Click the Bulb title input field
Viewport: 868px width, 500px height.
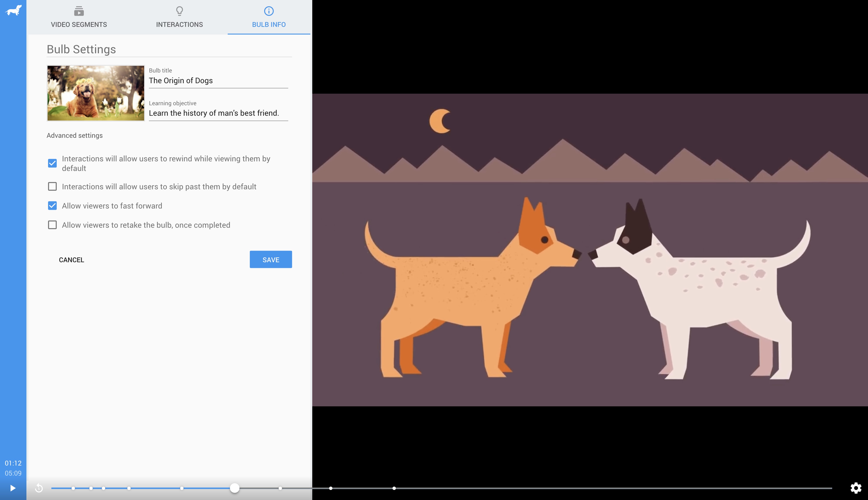pos(218,81)
